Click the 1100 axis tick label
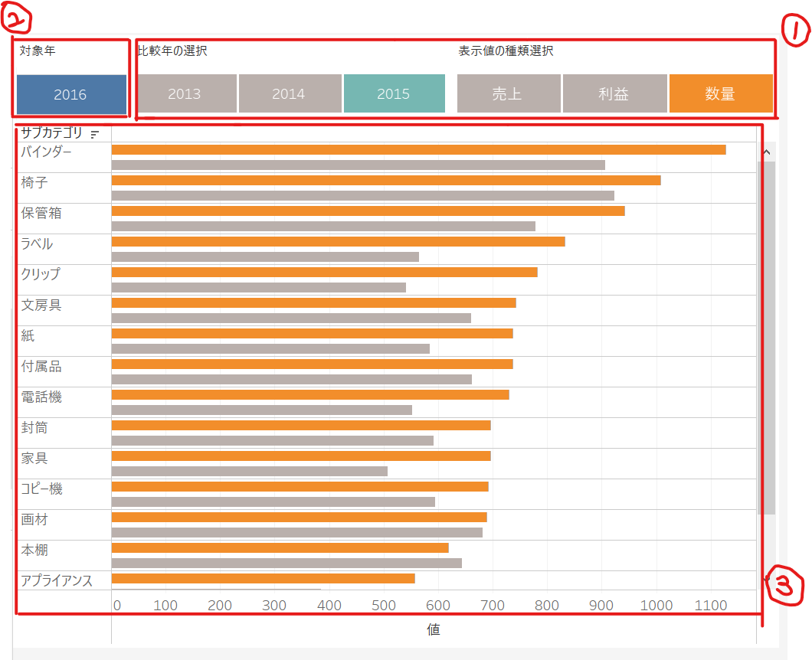 click(711, 605)
